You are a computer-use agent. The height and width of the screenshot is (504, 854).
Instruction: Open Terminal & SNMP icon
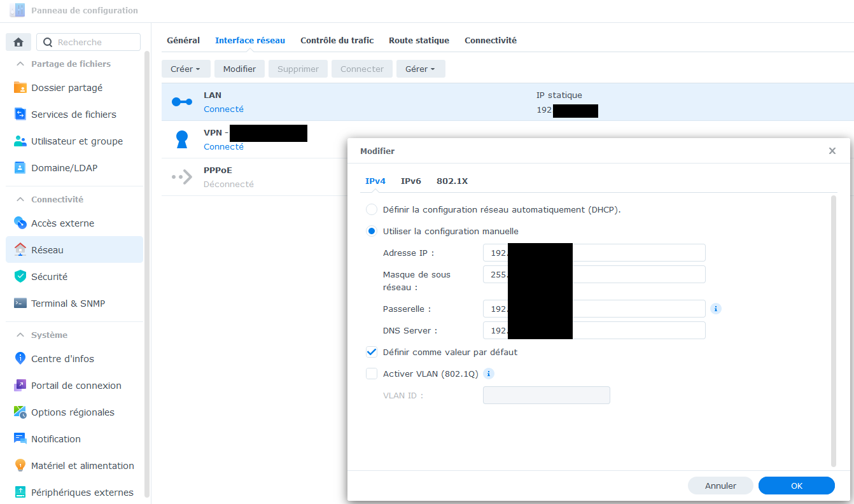[x=20, y=304]
